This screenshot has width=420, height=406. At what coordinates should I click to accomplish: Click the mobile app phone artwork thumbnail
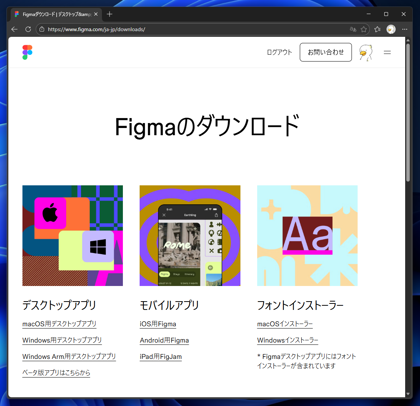click(190, 236)
